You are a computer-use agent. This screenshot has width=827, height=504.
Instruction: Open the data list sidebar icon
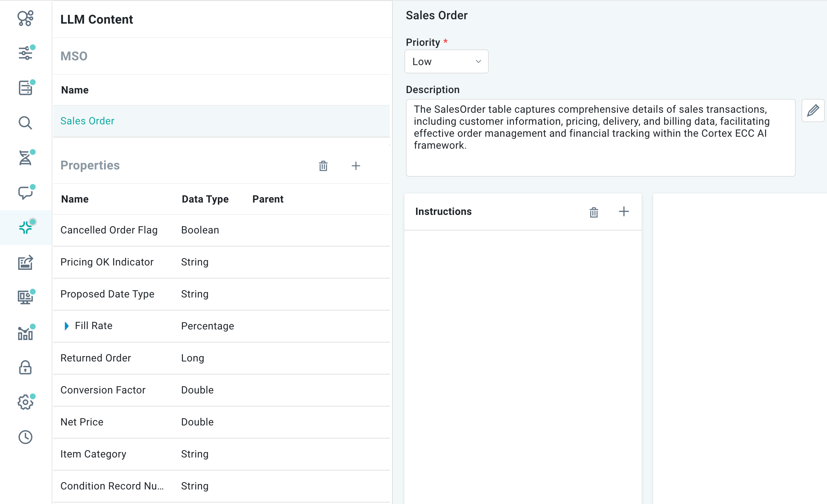(25, 88)
